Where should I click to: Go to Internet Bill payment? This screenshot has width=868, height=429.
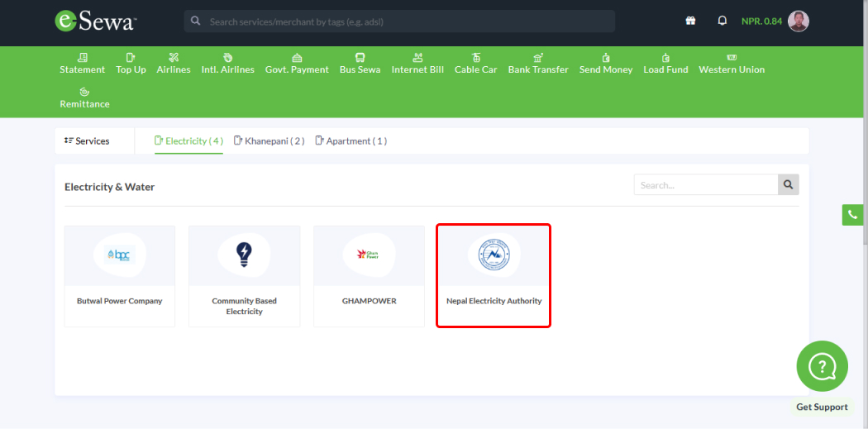click(x=417, y=64)
